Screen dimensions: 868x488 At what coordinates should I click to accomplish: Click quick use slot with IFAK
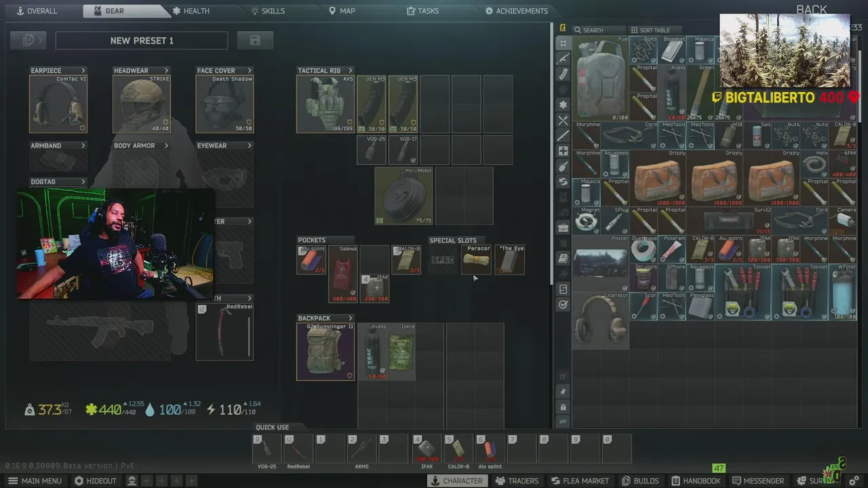coord(427,449)
